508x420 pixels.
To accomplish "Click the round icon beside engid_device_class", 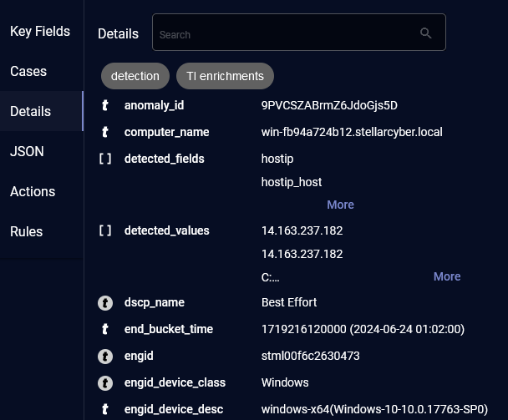I will pyautogui.click(x=105, y=383).
